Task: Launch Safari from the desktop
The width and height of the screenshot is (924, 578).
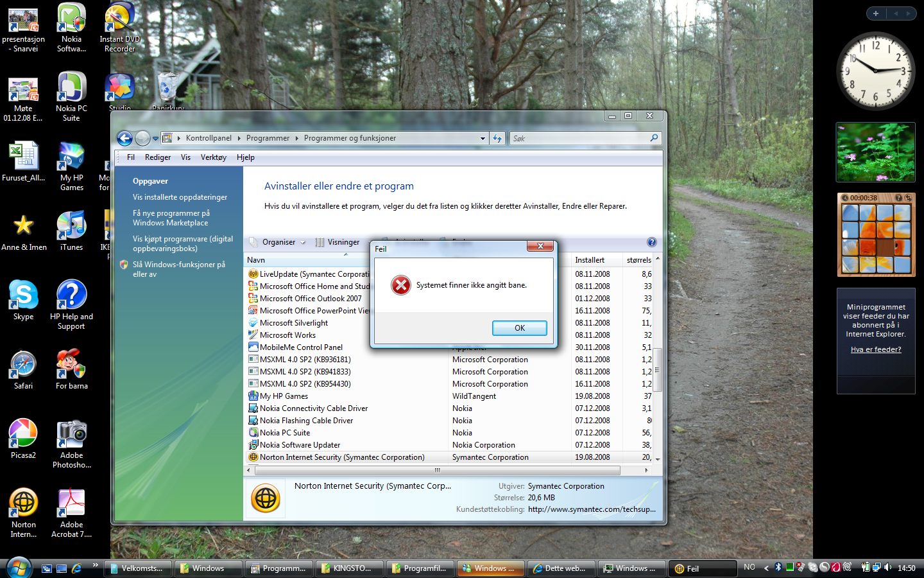Action: [x=24, y=371]
